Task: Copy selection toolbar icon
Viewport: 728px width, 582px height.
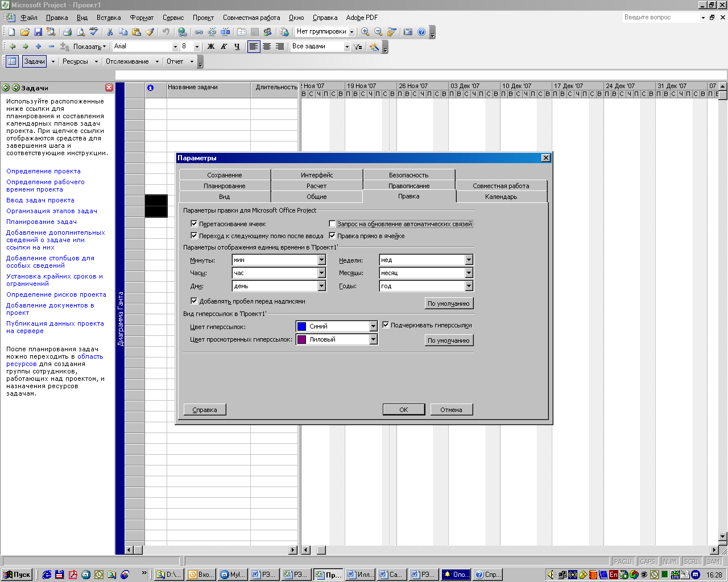Action: pos(123,32)
